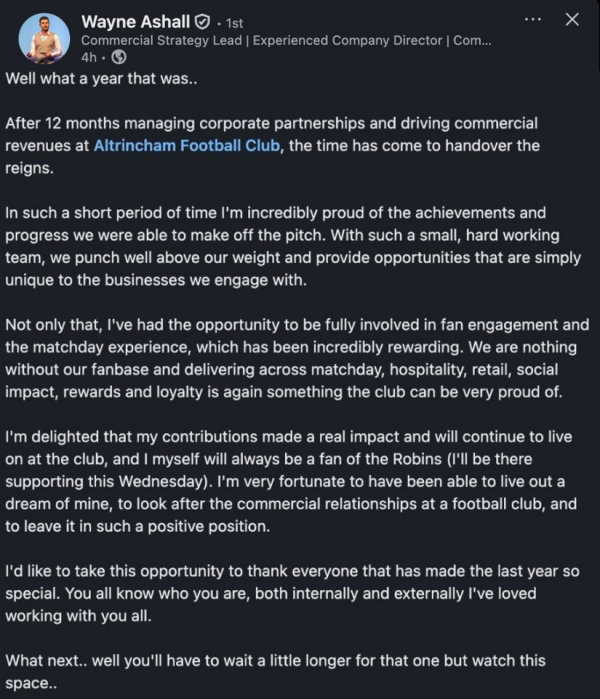This screenshot has width=600, height=699.
Task: Click the globe public visibility icon
Action: [119, 57]
